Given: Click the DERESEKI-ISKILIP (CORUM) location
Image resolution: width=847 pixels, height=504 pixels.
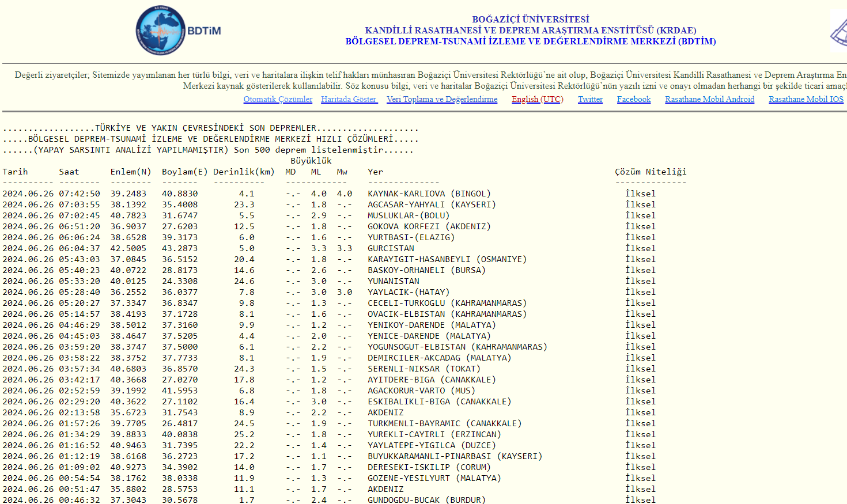Looking at the screenshot, I should (429, 467).
